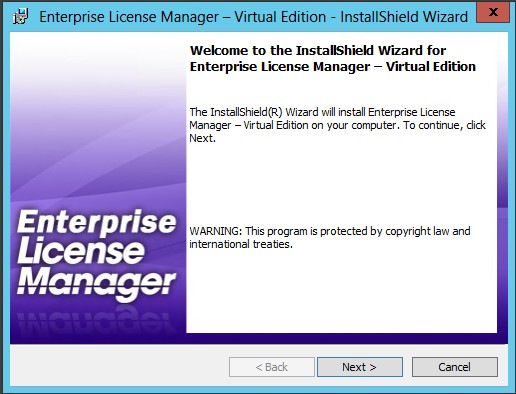Click the word License in banner logo

tap(81, 251)
